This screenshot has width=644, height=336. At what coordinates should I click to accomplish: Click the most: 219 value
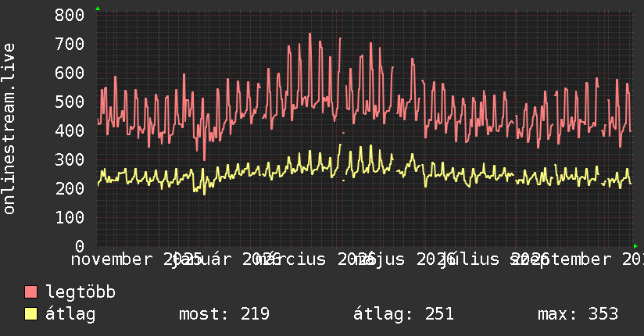(224, 314)
